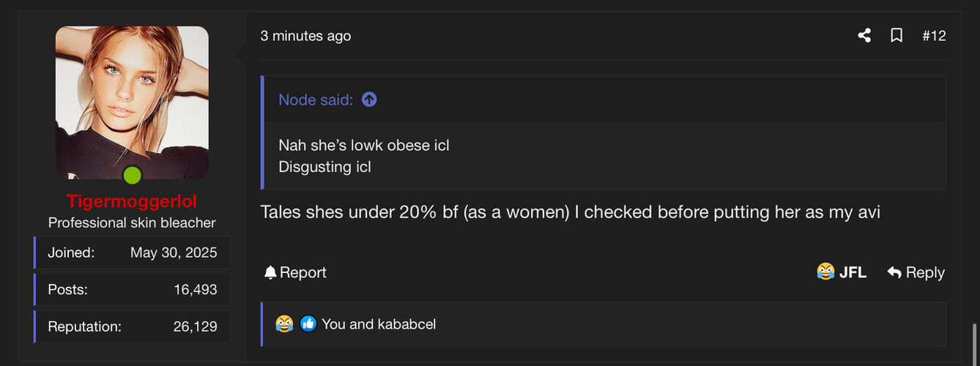Click the Report bell icon
Screen dimensions: 980x366
pos(270,272)
